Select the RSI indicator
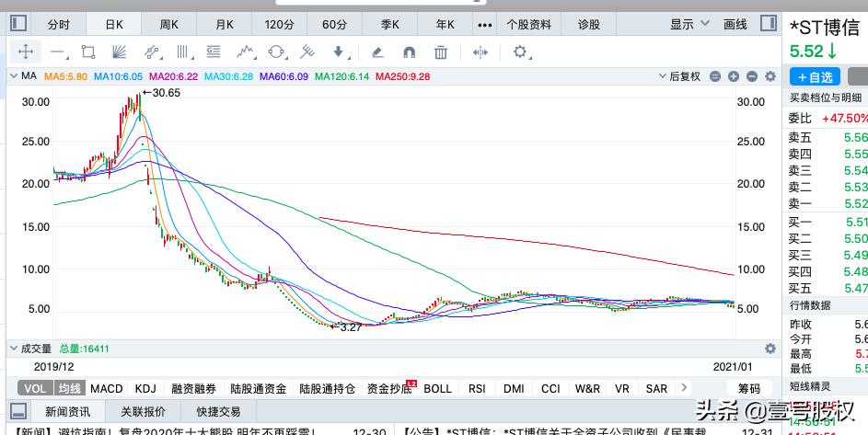Screen dimensions: 868x435 pyautogui.click(x=477, y=388)
